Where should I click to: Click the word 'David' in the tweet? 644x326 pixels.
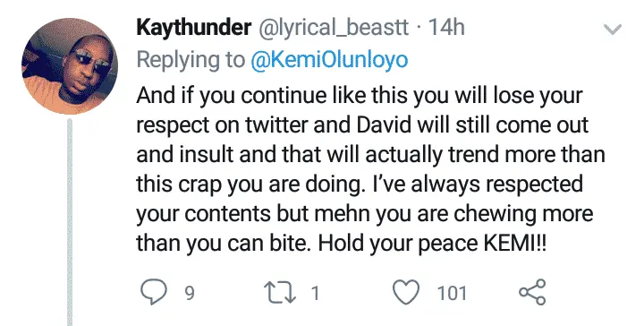(x=384, y=125)
